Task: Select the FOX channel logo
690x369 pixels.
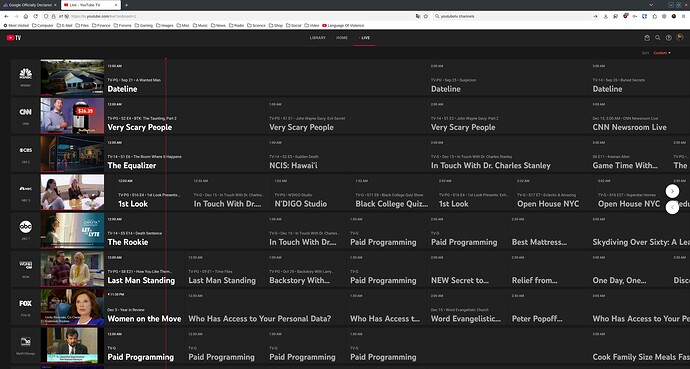Action: pos(26,303)
